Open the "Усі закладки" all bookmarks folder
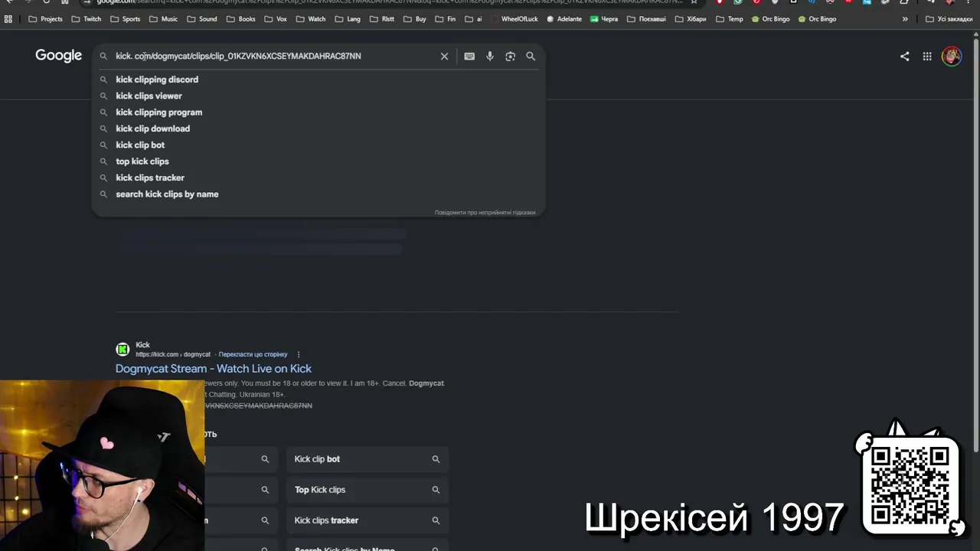 click(x=949, y=19)
